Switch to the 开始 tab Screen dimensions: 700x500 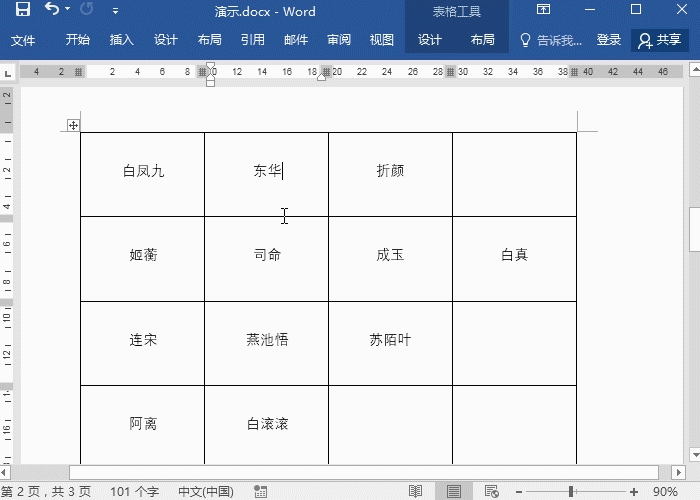(78, 40)
